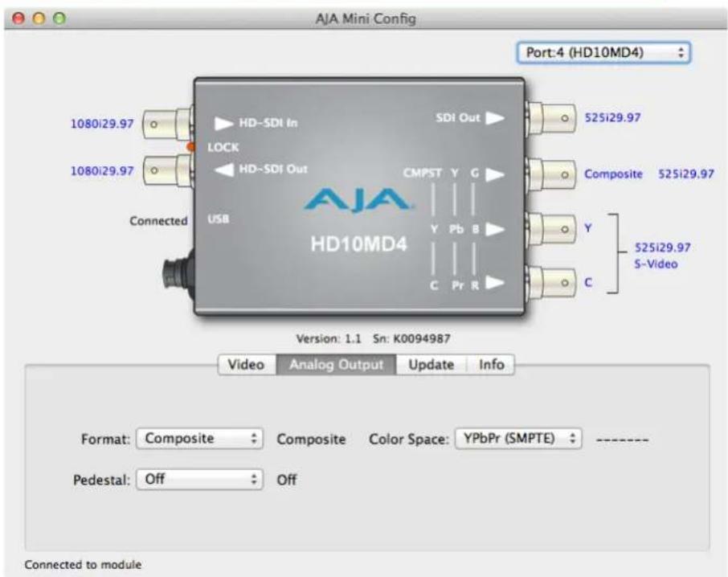Select the Analog Output tab

[336, 364]
